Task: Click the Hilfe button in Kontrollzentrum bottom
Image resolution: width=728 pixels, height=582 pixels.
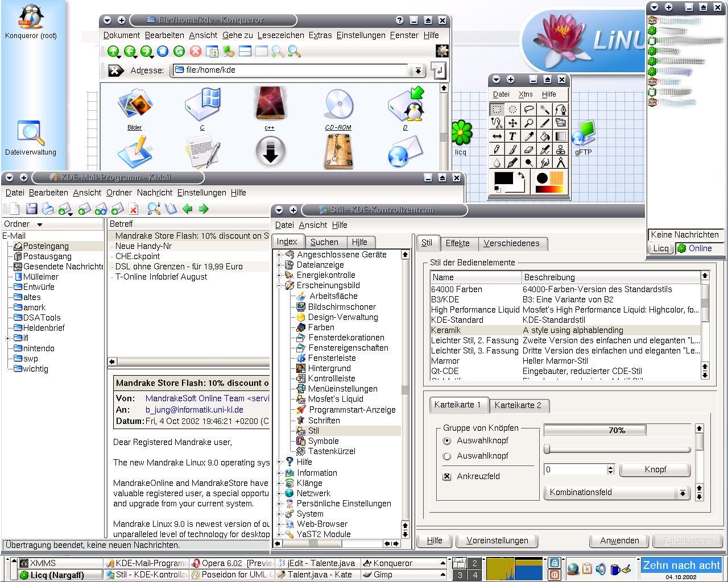Action: click(435, 541)
